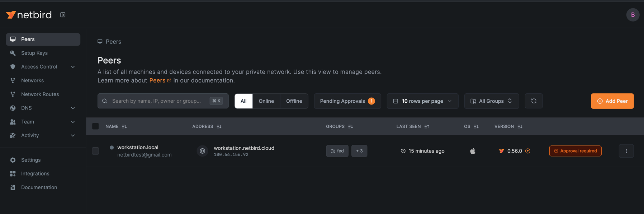Go to Setup Keys in sidebar

34,53
